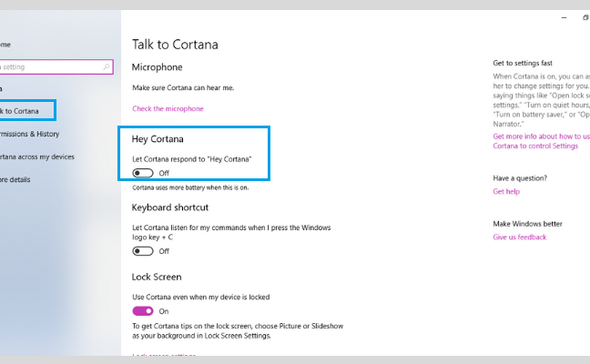
Task: Click the Talk to Cortana page heading
Action: (x=175, y=45)
